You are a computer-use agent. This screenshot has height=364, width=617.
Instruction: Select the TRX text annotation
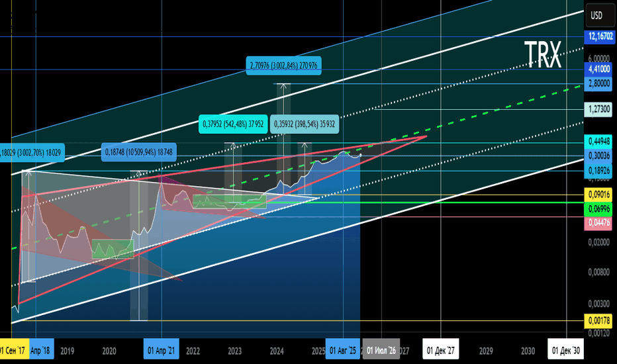tap(543, 55)
